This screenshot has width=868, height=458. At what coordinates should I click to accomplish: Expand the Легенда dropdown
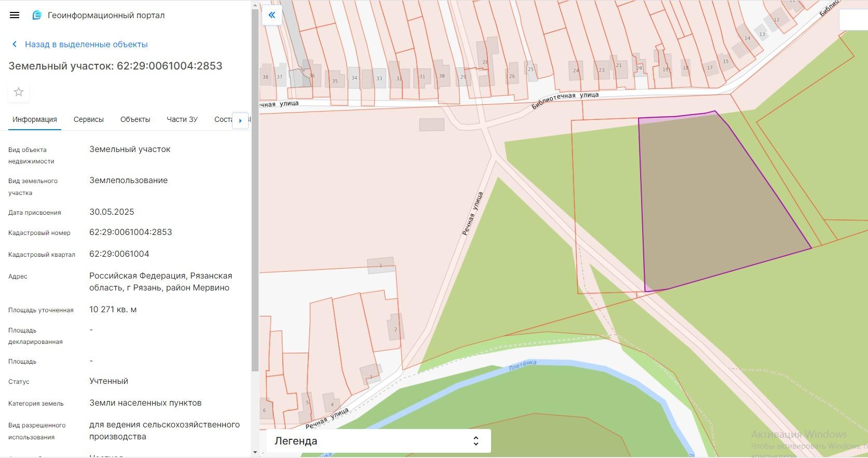click(476, 441)
